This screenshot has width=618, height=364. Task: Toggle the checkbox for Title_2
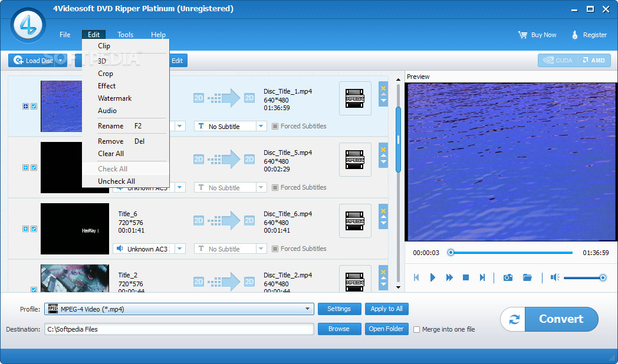(x=34, y=290)
